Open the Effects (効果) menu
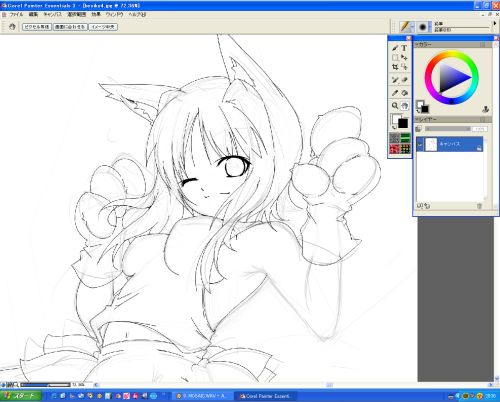The width and height of the screenshot is (500, 402). coord(96,15)
